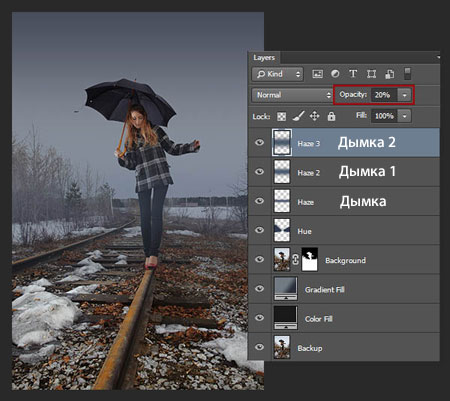Lock layer position move icon
Viewport: 450px width, 401px height.
point(314,116)
